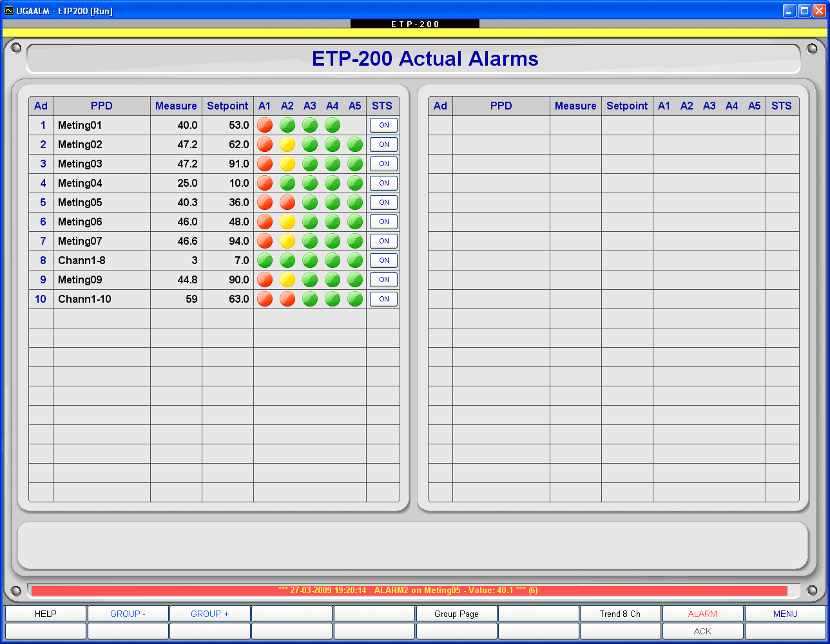Click the green A3 indicator for Meting01
The image size is (830, 644).
coord(310,125)
